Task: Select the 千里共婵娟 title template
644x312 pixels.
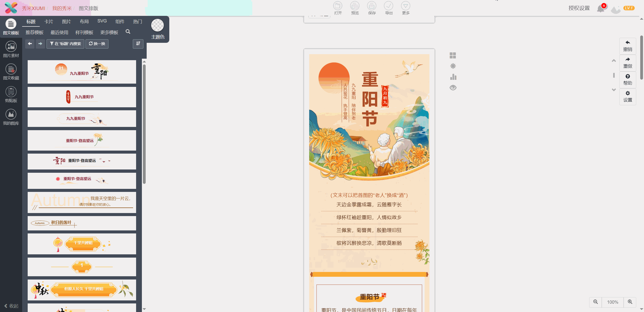Action: tap(82, 244)
